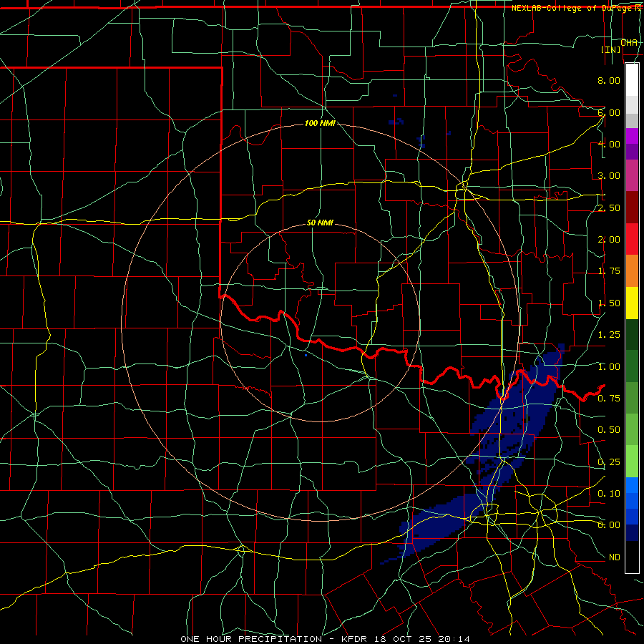Viewport: 644px width, 644px height.
Task: Click the 3.00 legend value
Action: (x=609, y=176)
